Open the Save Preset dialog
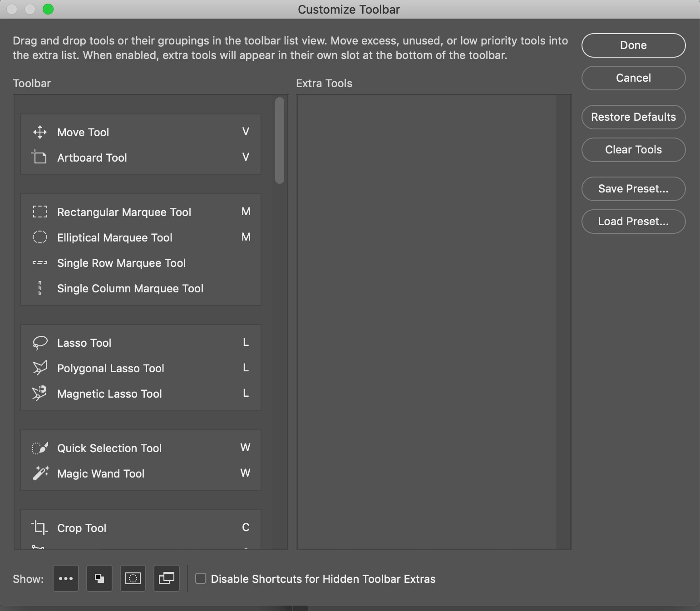Image resolution: width=700 pixels, height=611 pixels. 633,189
